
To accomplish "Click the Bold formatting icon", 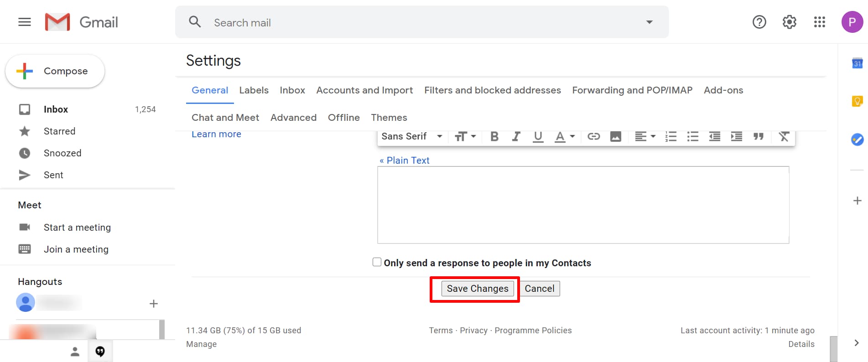I will click(x=494, y=136).
